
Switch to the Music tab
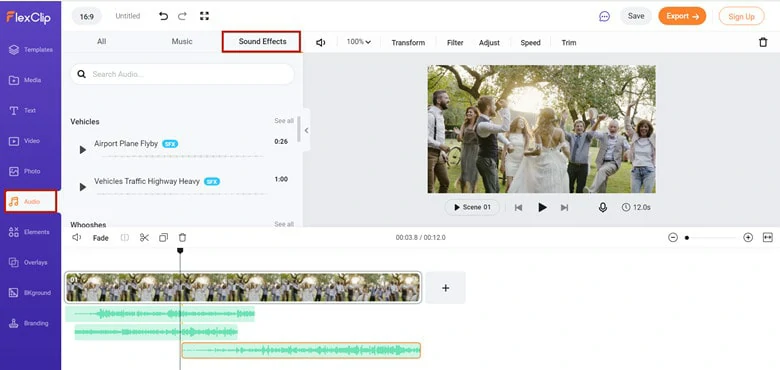182,42
